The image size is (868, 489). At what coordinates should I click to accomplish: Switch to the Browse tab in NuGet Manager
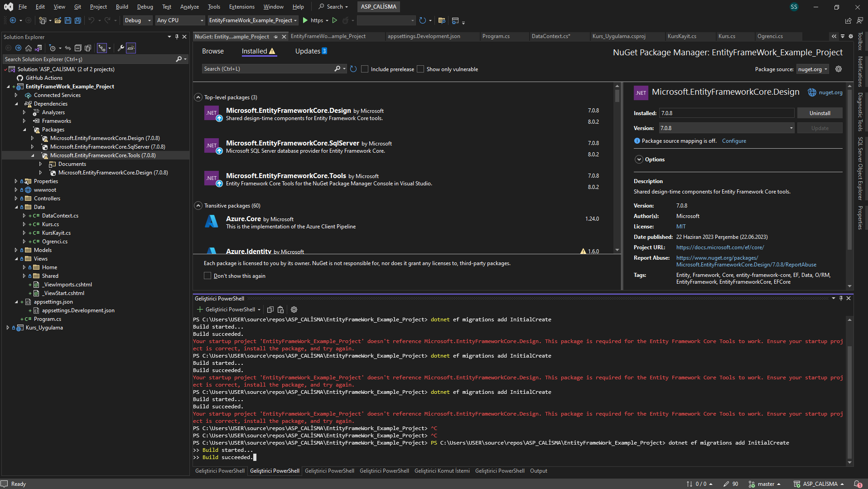click(212, 51)
